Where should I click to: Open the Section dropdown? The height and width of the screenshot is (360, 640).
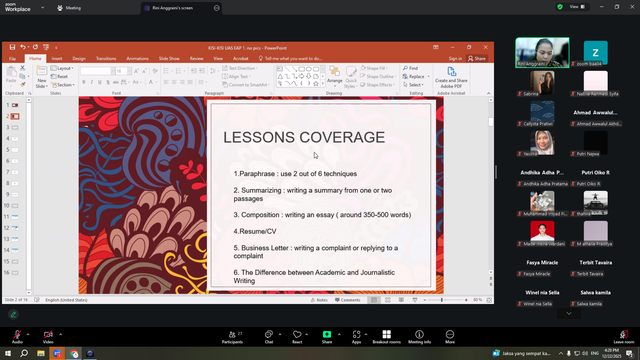point(63,85)
